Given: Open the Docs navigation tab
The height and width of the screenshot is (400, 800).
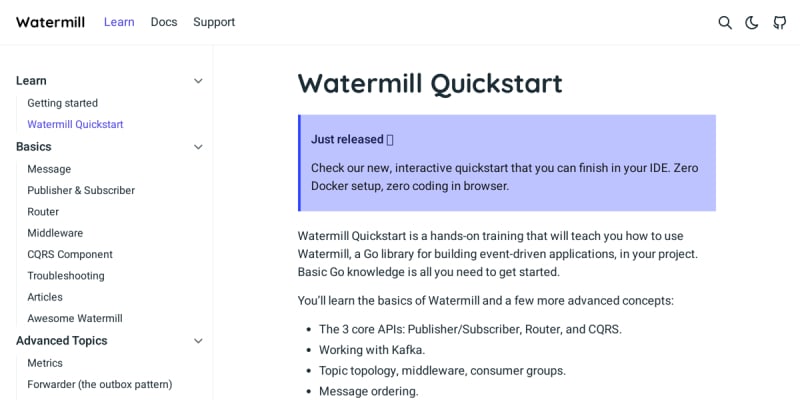Looking at the screenshot, I should point(164,22).
